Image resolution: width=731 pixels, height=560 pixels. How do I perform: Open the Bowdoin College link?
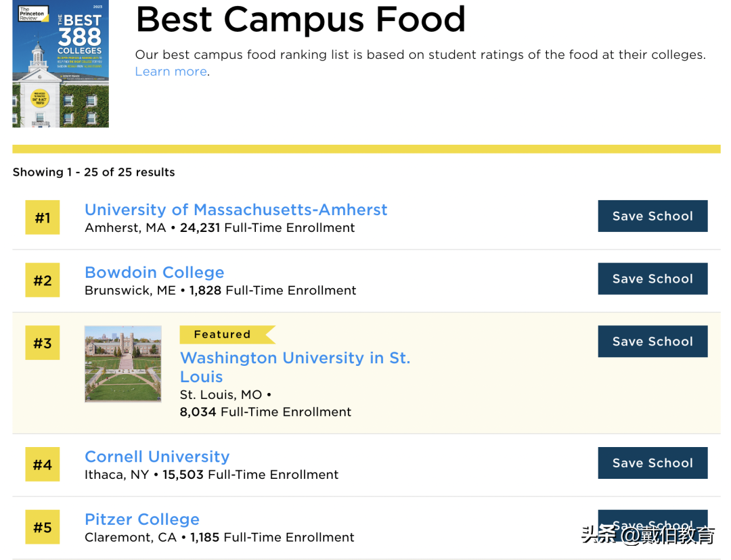pos(154,273)
